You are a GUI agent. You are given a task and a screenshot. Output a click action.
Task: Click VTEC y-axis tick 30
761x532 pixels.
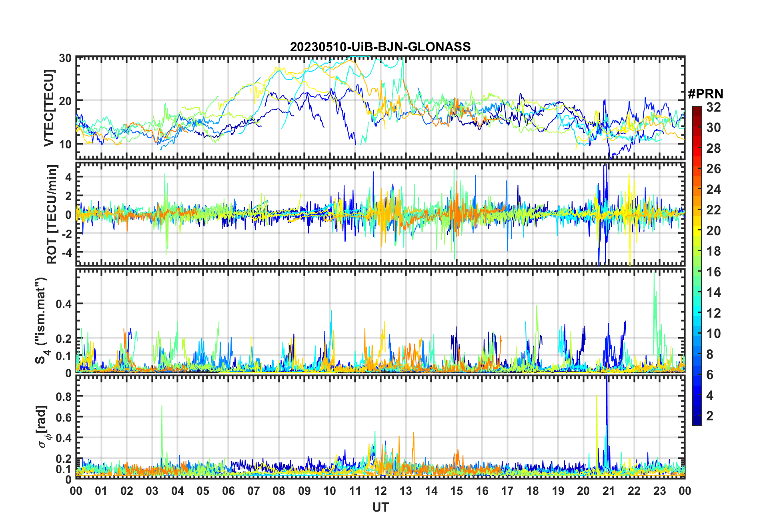(x=65, y=58)
